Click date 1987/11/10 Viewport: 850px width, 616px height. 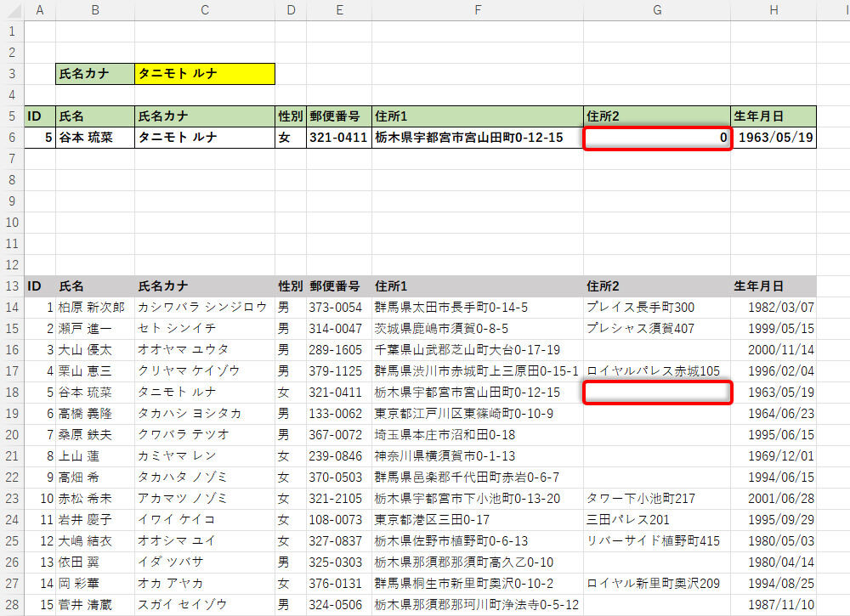click(x=773, y=605)
